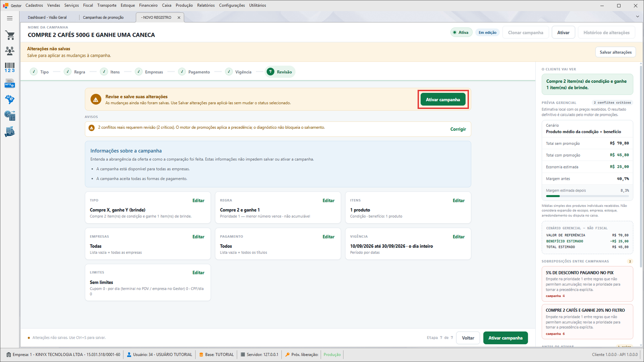This screenshot has height=362, width=644.
Task: Expand the tab list chevron
Action: [x=638, y=16]
